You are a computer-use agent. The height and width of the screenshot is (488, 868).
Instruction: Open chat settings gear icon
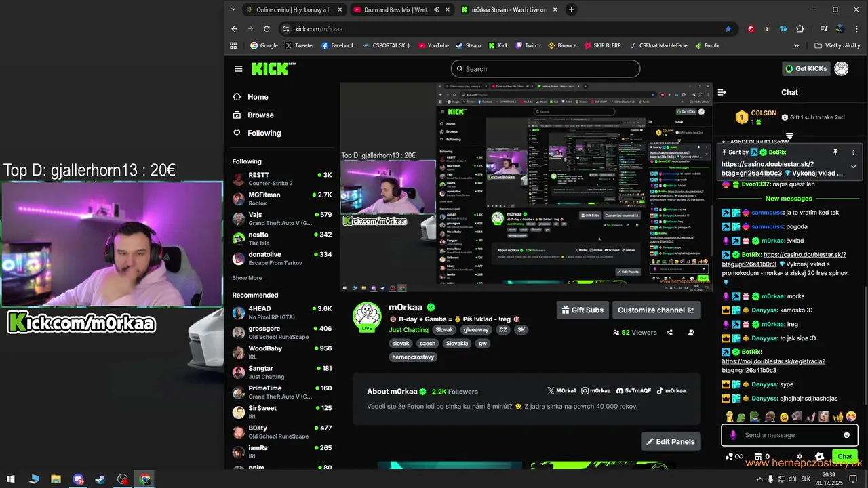click(800, 457)
